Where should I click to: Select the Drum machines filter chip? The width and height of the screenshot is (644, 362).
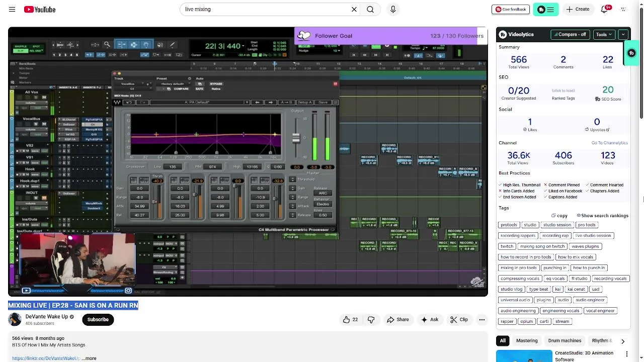pos(565,341)
